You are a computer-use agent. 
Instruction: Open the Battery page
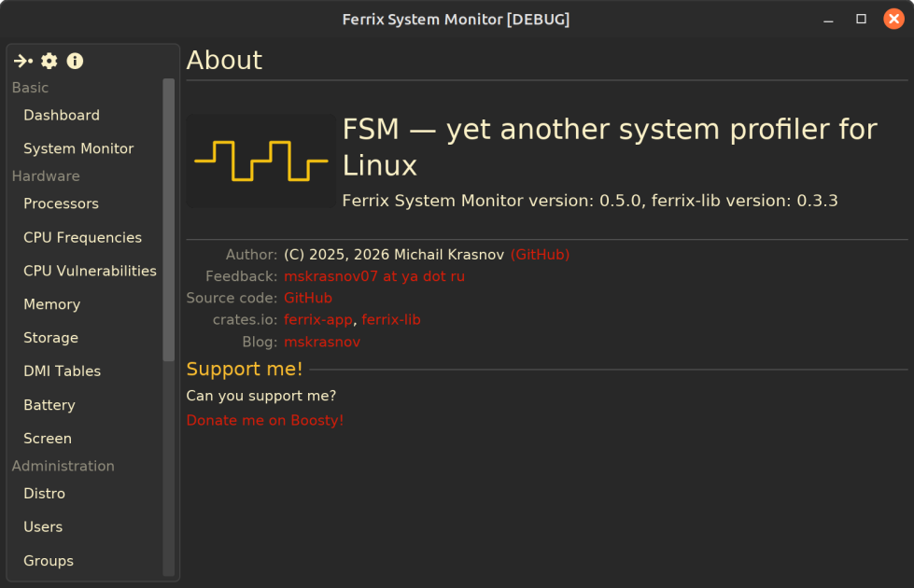49,405
